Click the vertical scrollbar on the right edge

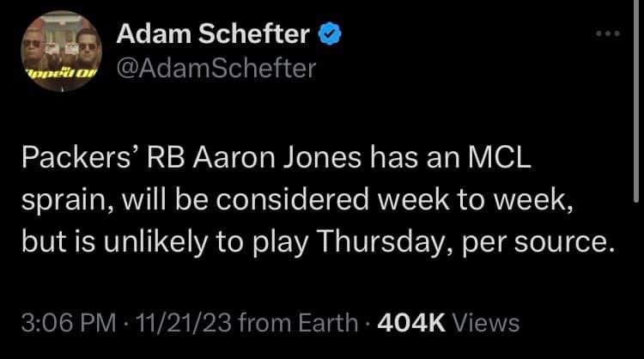point(636,100)
